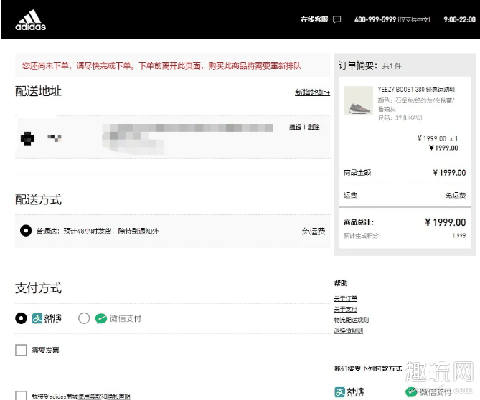Click the online customer service header link
Screen dimensions: 480x400
pos(314,19)
